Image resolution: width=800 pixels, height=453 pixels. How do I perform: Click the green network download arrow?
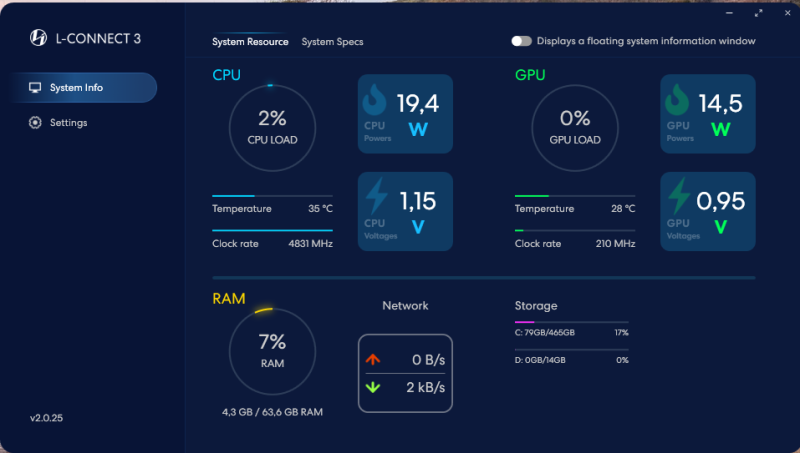tap(373, 387)
